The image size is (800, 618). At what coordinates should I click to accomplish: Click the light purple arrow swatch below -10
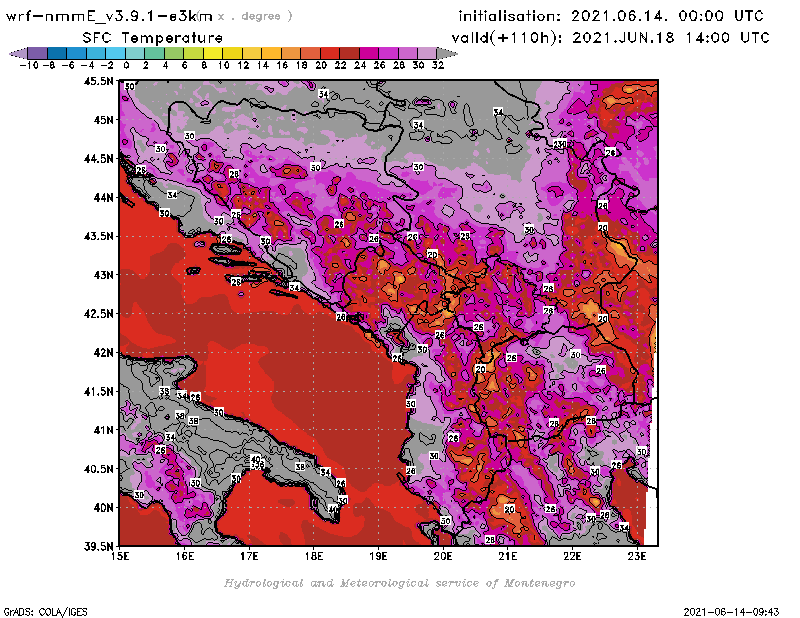pos(18,53)
